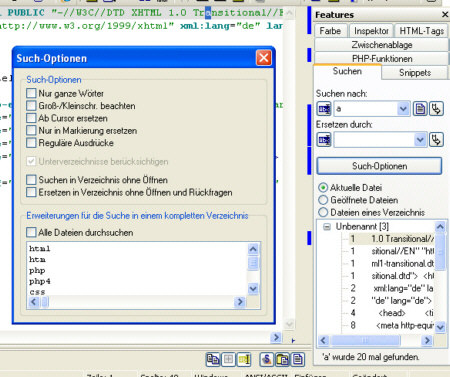Select 'css' in the extensions list

(x=37, y=292)
